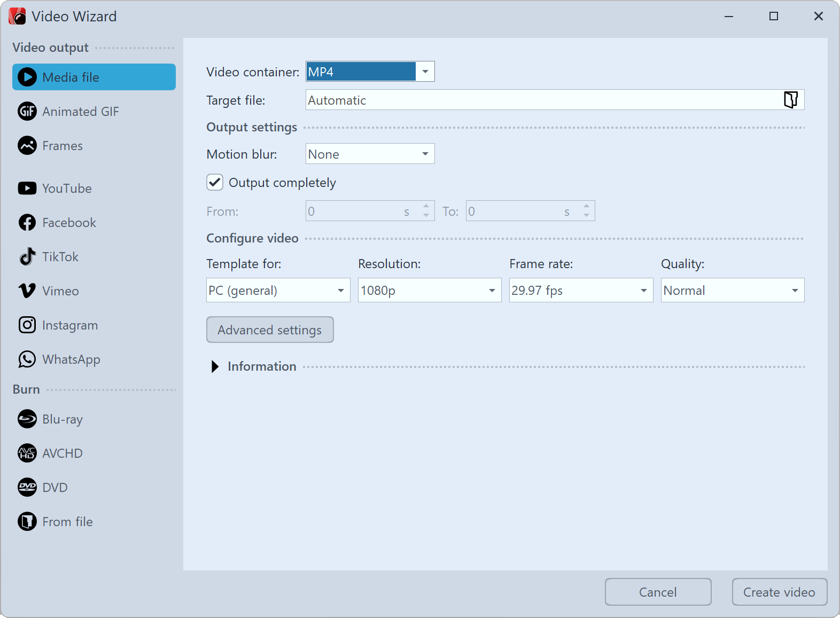
Task: Click the From file icon
Action: [27, 521]
